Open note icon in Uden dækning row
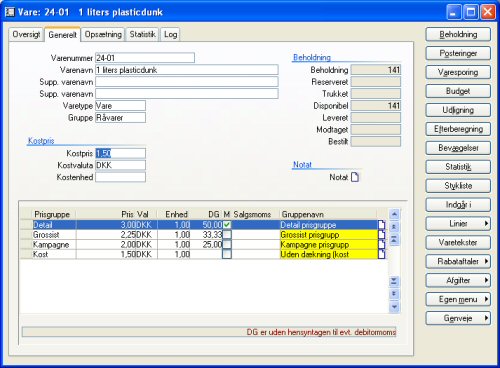500x368 pixels. [382, 254]
